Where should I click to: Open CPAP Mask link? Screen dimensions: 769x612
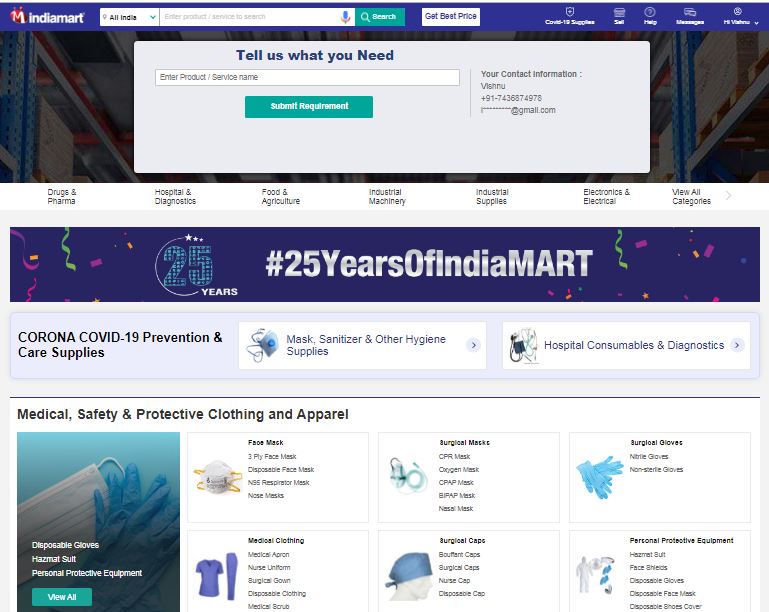(456, 483)
